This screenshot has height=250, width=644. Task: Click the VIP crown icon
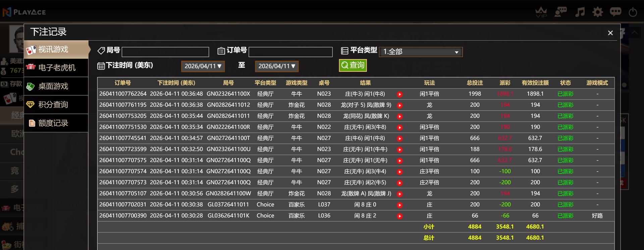coord(541,12)
